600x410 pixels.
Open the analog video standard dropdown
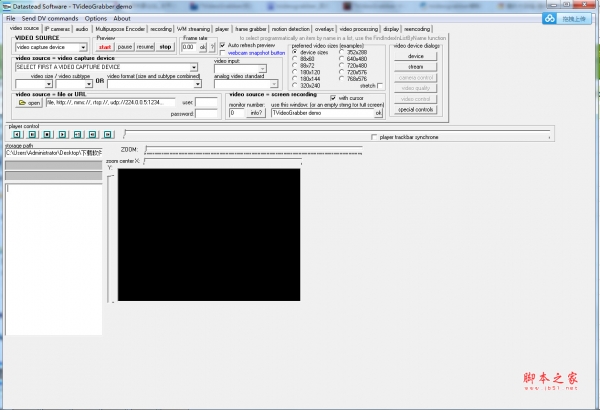pyautogui.click(x=274, y=84)
